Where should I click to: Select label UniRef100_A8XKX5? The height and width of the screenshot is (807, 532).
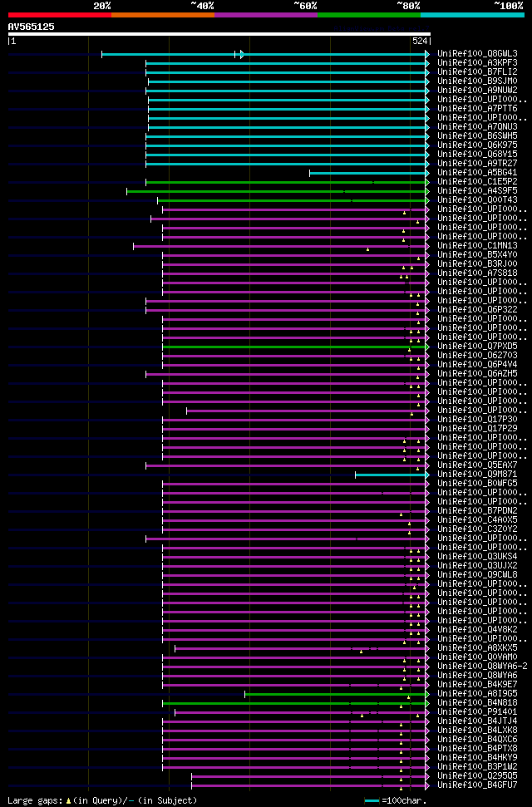tap(477, 648)
